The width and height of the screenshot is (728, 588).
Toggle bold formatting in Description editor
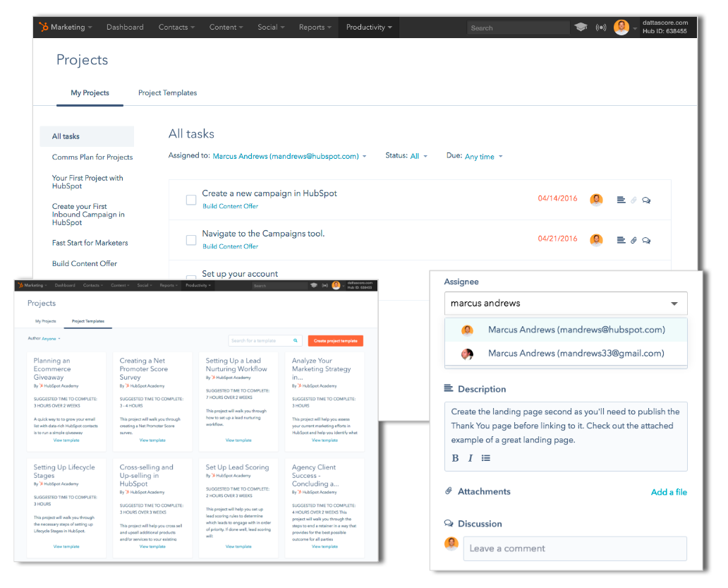coord(455,458)
